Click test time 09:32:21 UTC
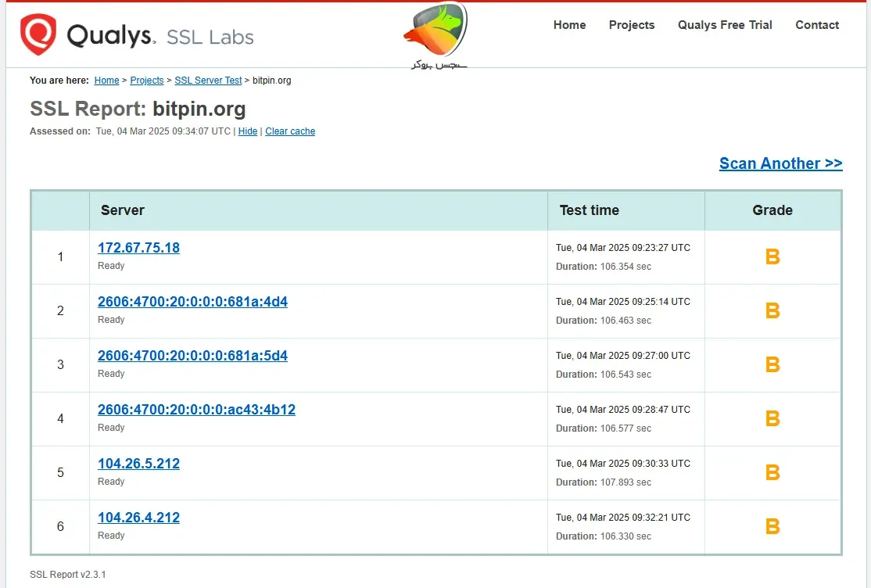This screenshot has width=871, height=588. pos(623,518)
